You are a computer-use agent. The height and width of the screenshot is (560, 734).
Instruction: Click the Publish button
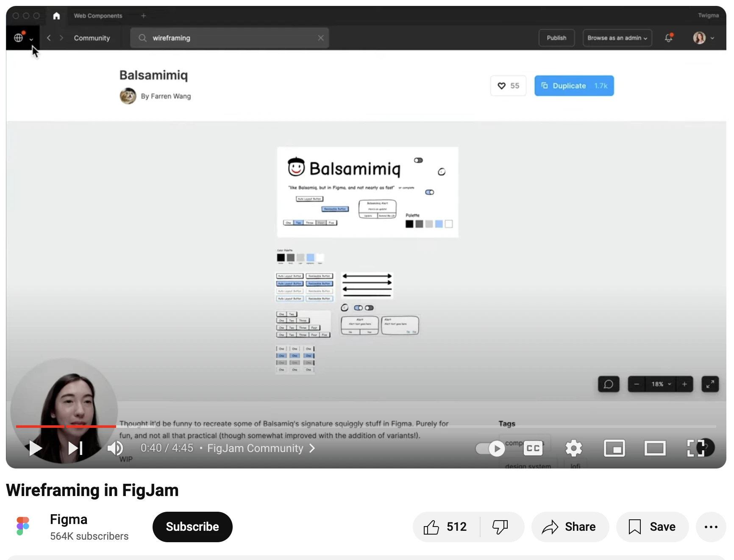coord(556,38)
